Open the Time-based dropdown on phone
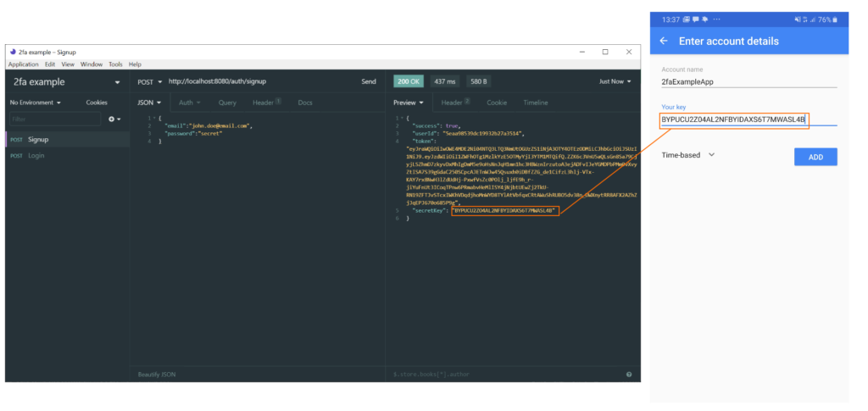Image resolution: width=868 pixels, height=411 pixels. [688, 155]
